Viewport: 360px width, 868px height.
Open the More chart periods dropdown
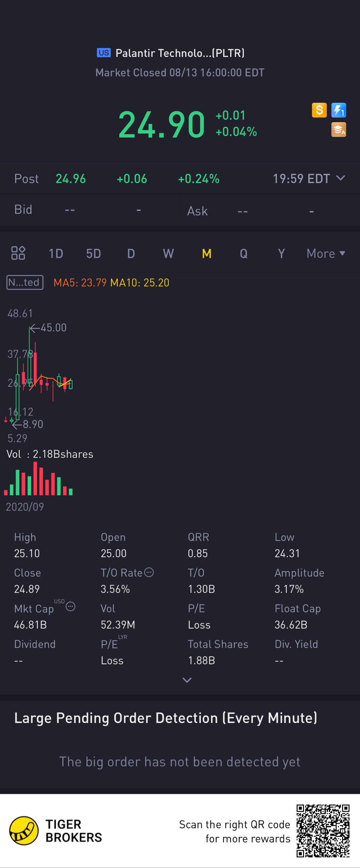coord(326,253)
